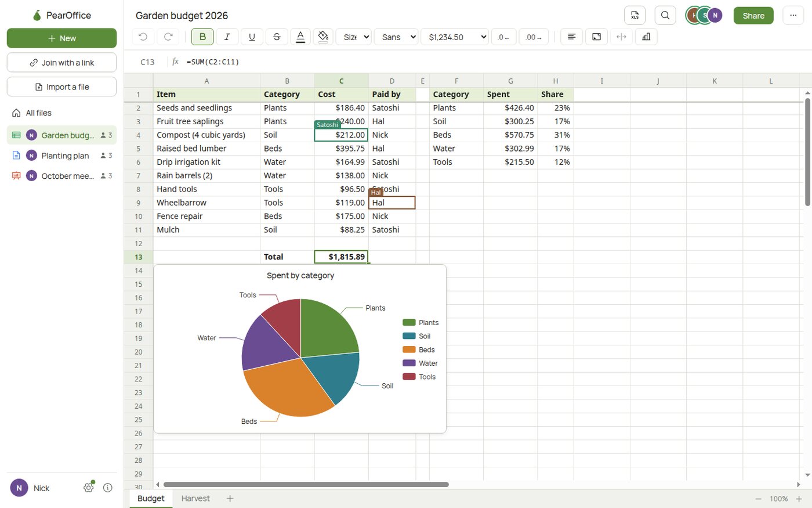Screen dimensions: 812x508
Task: Click the frame icon beside text alignment
Action: (x=596, y=37)
